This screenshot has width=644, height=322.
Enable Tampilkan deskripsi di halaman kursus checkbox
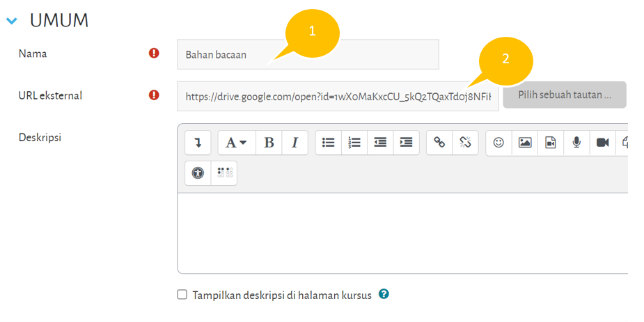pos(182,295)
